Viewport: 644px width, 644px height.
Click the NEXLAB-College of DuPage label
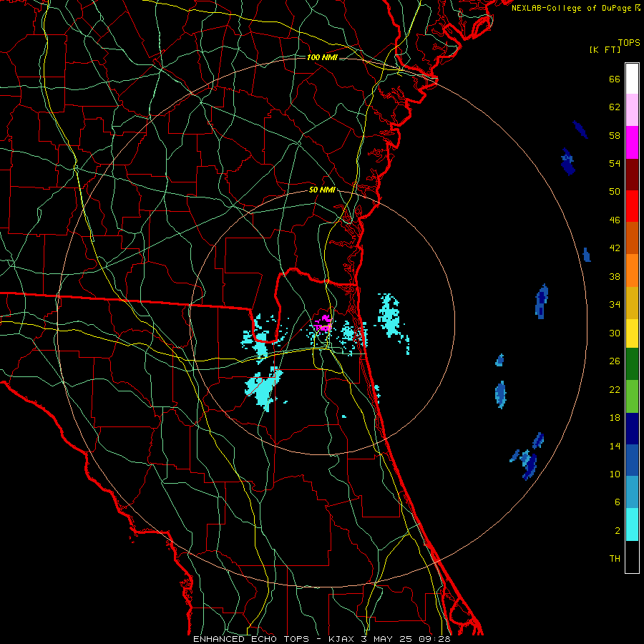(576, 8)
